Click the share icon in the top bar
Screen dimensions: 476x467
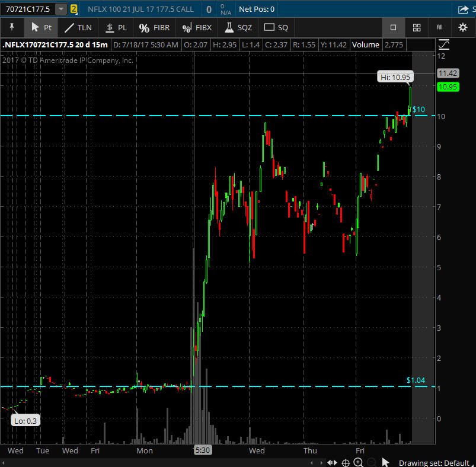(x=463, y=9)
